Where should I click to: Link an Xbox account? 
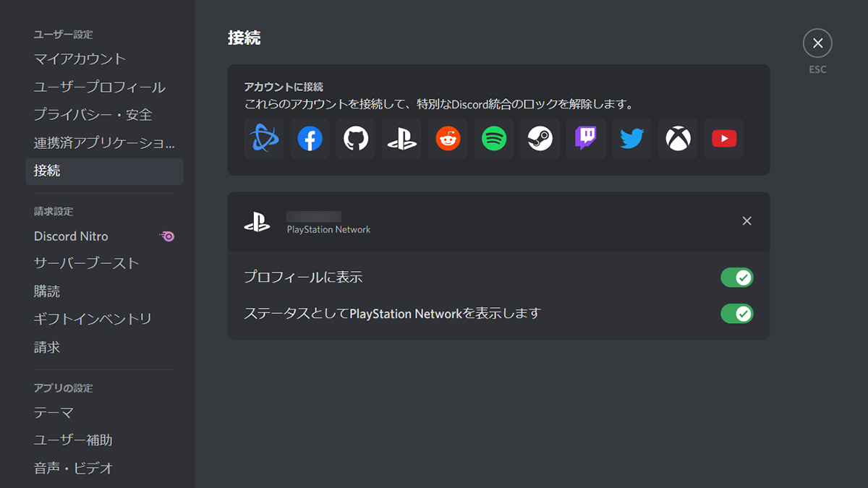(x=678, y=139)
